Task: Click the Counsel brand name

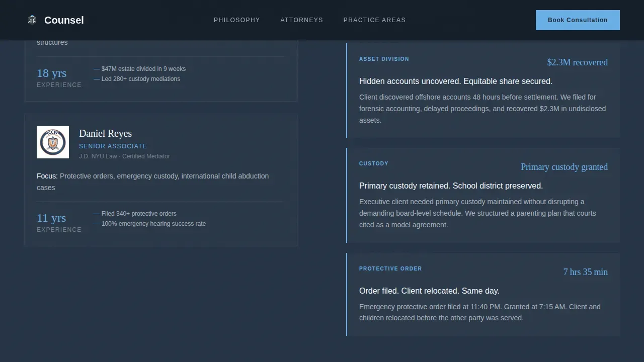Action: (64, 20)
